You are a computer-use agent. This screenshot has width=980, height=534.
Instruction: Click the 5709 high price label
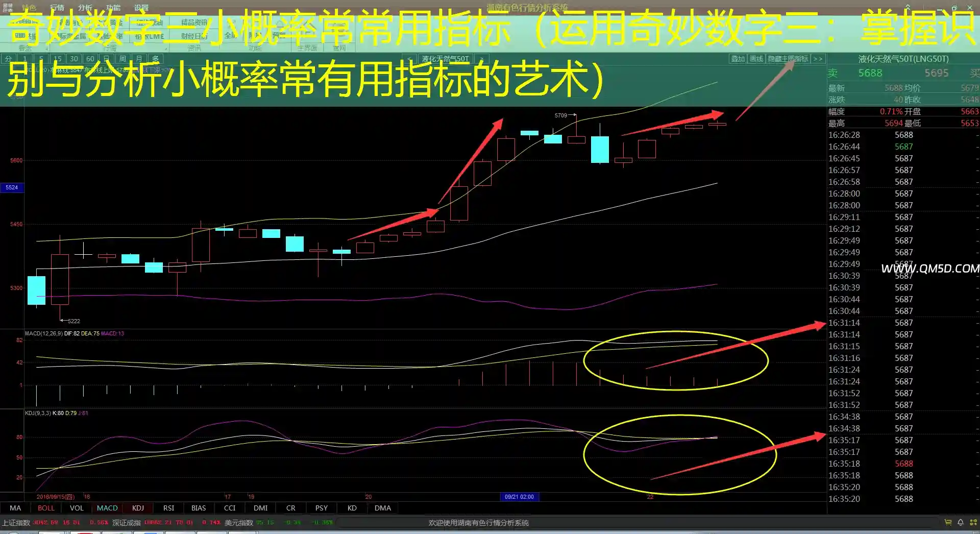[560, 115]
